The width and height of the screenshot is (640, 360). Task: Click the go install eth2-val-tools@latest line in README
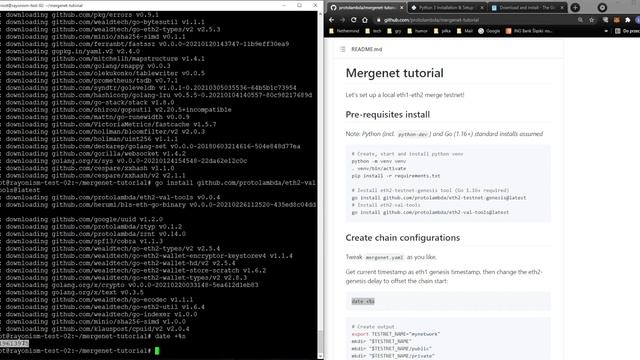(x=430, y=212)
